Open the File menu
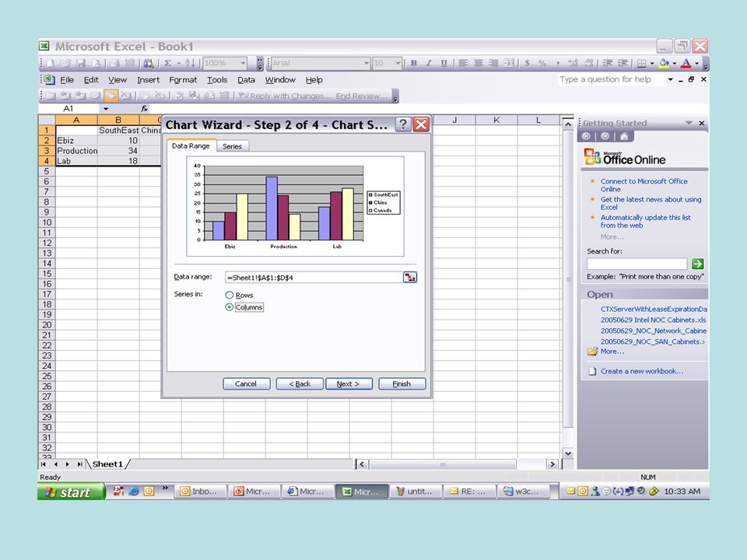Image resolution: width=747 pixels, height=560 pixels. click(67, 80)
